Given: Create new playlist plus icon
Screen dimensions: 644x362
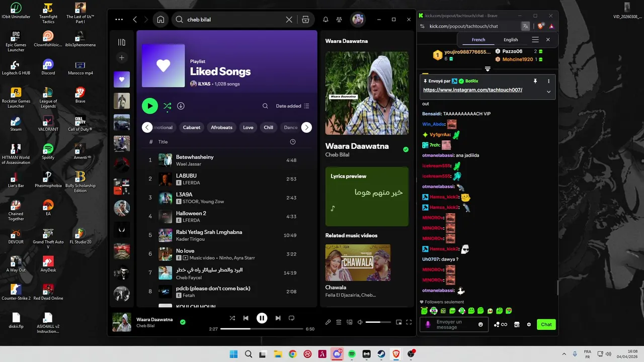Looking at the screenshot, I should click(121, 58).
